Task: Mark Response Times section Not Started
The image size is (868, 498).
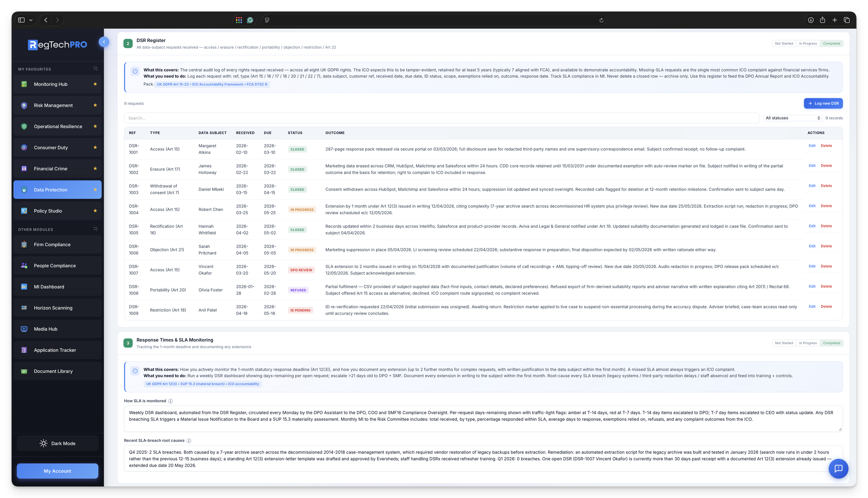Action: [x=784, y=343]
